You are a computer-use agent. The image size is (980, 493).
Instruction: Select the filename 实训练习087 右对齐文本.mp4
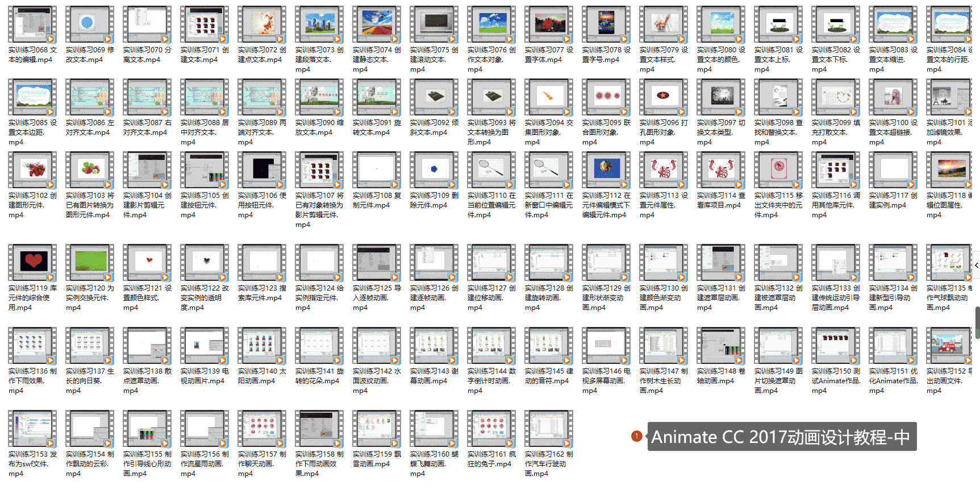[147, 127]
